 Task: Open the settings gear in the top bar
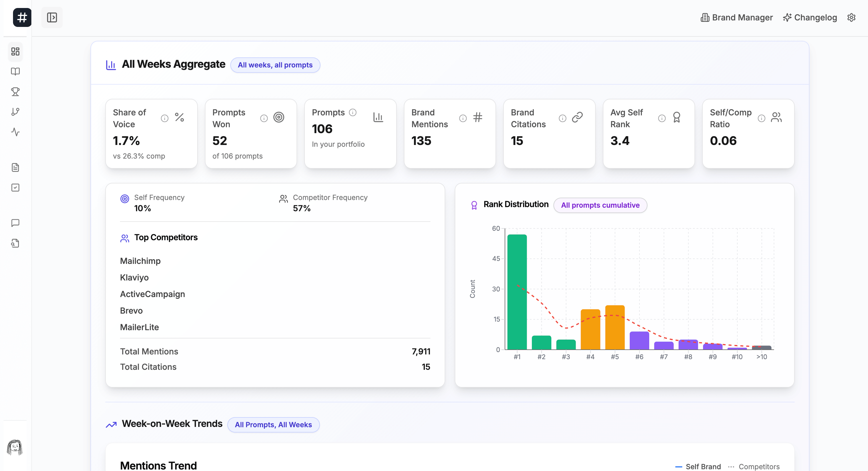[x=851, y=17]
